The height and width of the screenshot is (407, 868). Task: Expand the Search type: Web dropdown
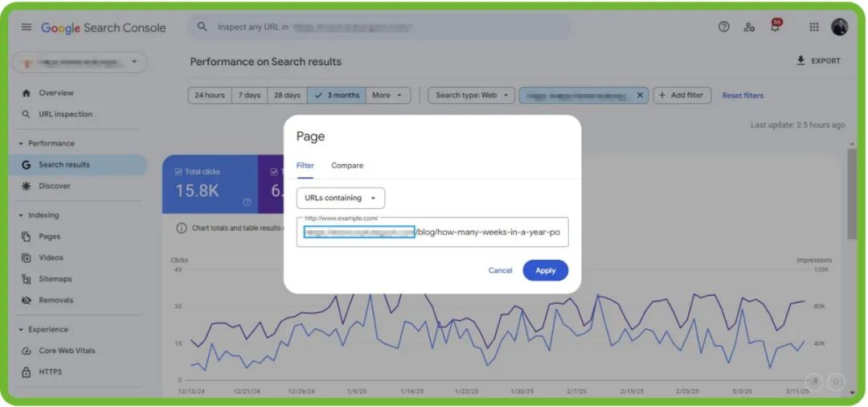472,95
